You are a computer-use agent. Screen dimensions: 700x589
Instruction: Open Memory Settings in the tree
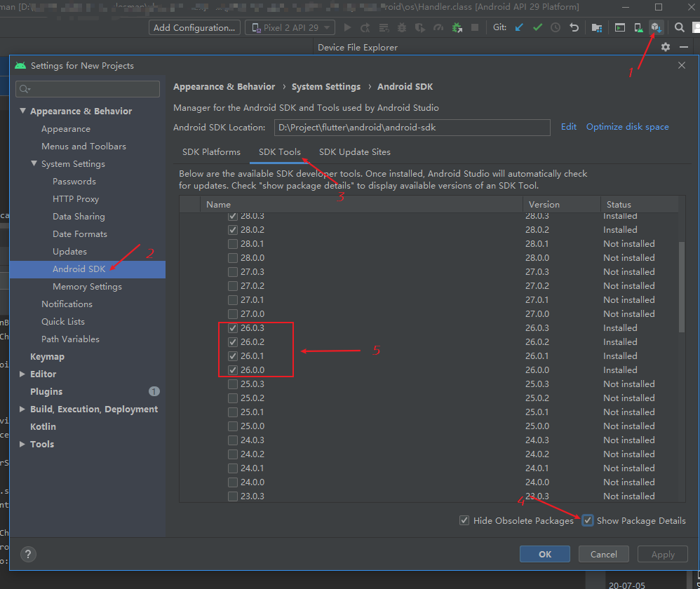click(x=87, y=287)
